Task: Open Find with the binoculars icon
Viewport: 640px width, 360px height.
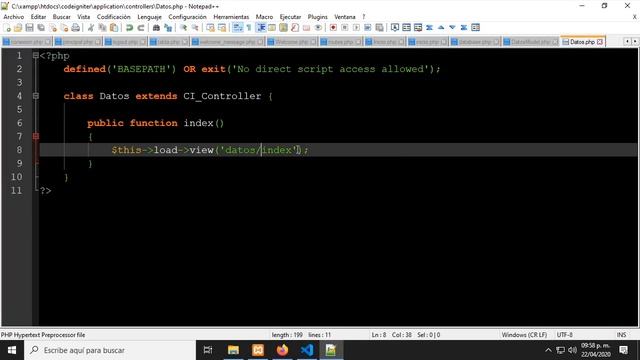Action: (x=156, y=28)
